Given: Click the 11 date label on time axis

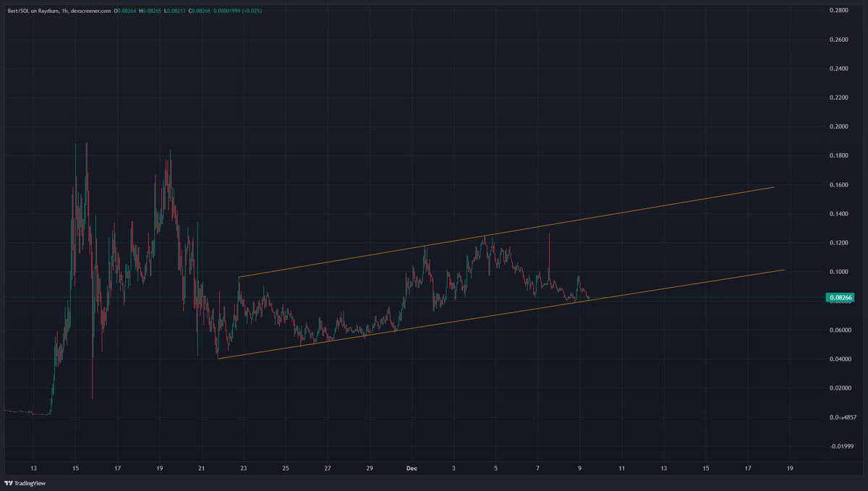Looking at the screenshot, I should click(x=621, y=468).
